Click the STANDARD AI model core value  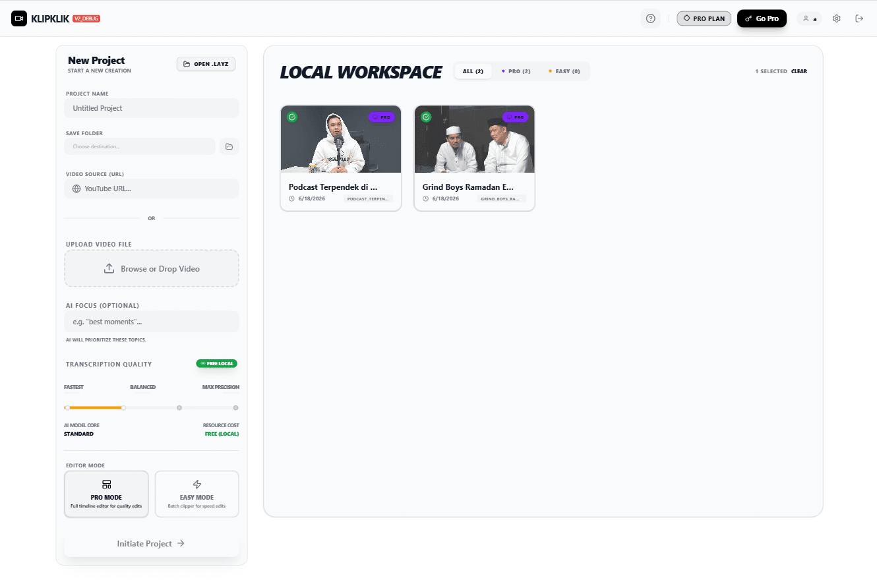(78, 434)
